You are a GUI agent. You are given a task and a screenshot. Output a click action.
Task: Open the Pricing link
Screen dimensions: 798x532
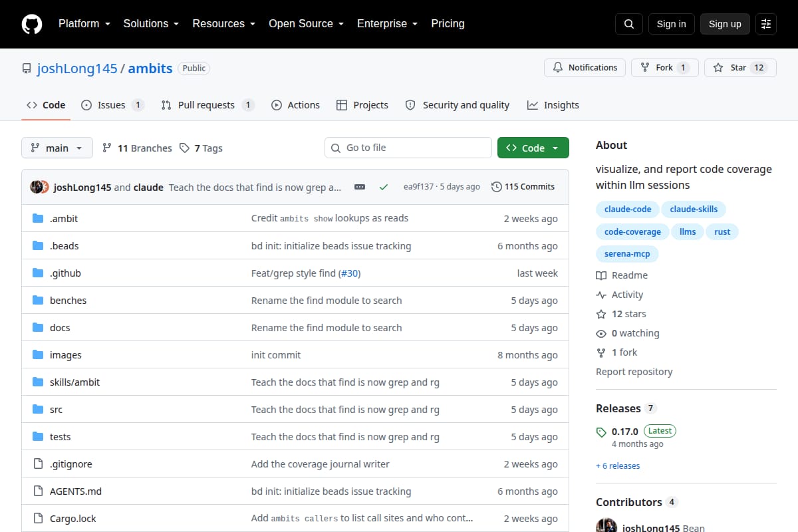[448, 24]
